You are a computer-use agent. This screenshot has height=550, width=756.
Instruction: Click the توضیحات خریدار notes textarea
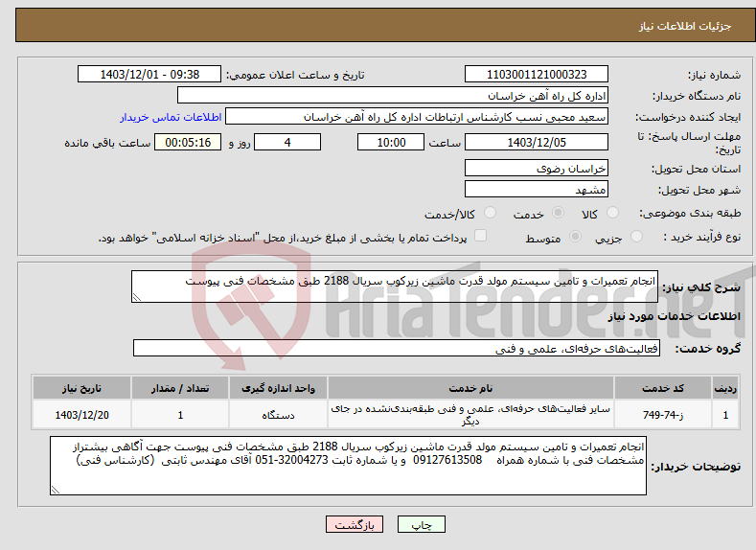tap(348, 466)
